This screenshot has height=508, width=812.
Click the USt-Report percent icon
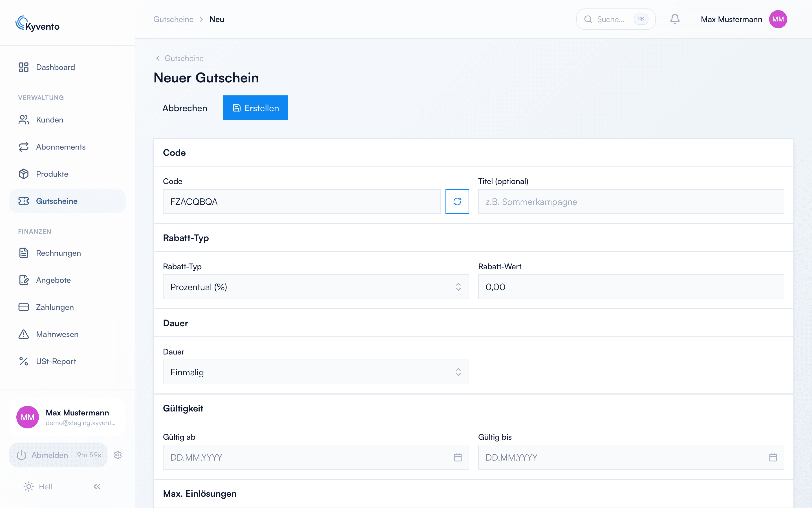[x=23, y=361]
